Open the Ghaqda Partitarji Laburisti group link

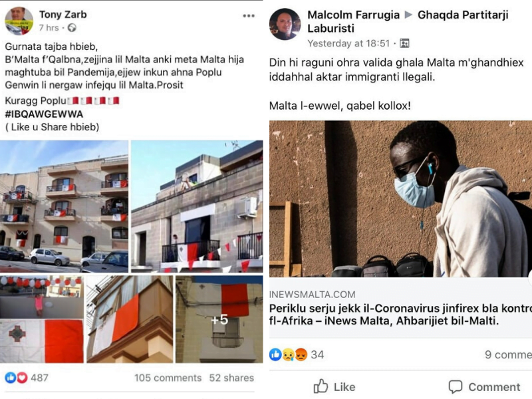(408, 21)
